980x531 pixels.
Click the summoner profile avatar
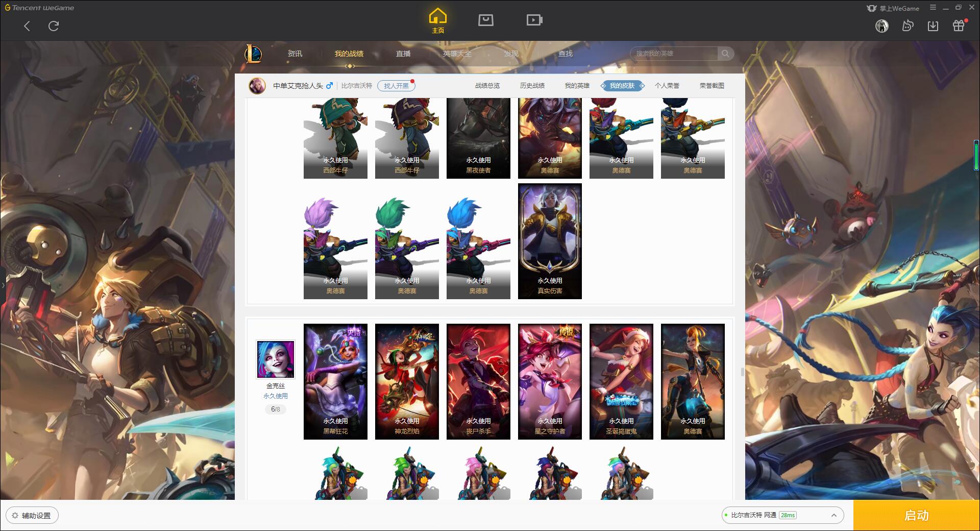pos(257,86)
